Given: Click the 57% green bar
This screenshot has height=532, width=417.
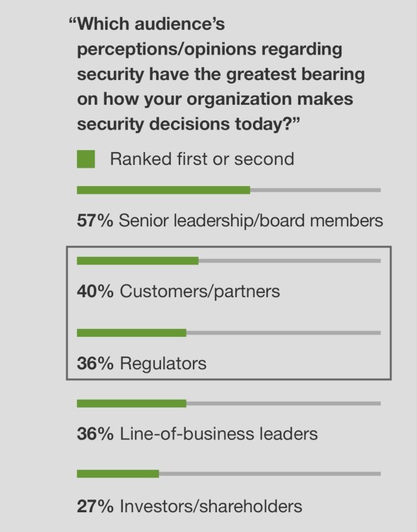Looking at the screenshot, I should tap(163, 190).
